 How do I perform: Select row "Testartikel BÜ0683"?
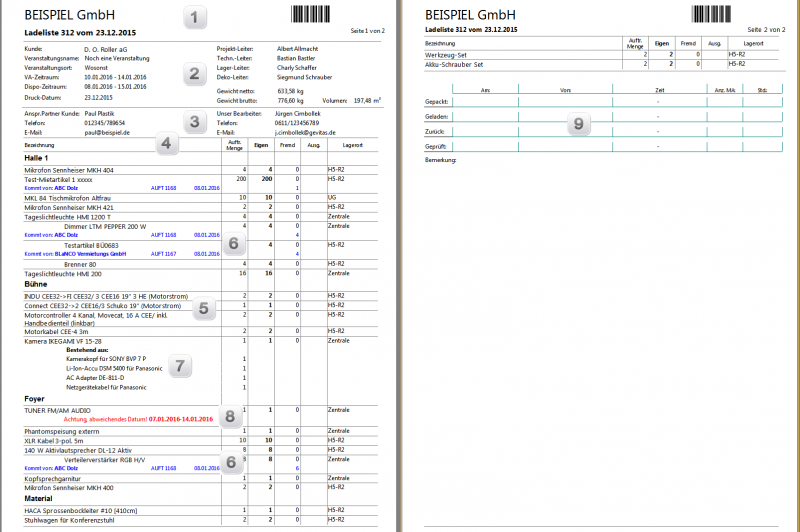[201, 245]
